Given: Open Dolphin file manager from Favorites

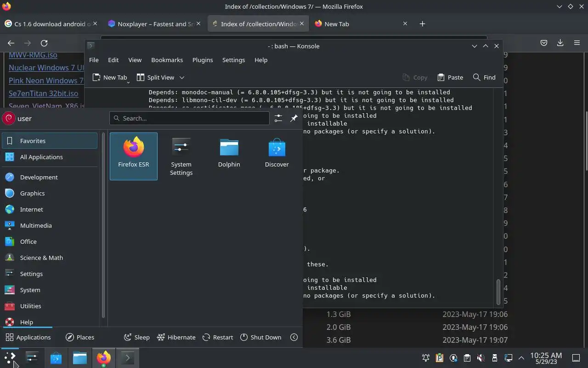Looking at the screenshot, I should pos(229,156).
